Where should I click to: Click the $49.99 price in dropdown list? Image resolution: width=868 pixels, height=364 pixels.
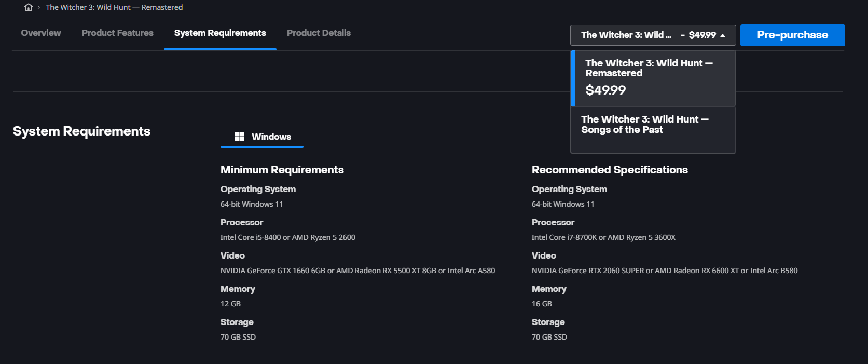click(605, 90)
